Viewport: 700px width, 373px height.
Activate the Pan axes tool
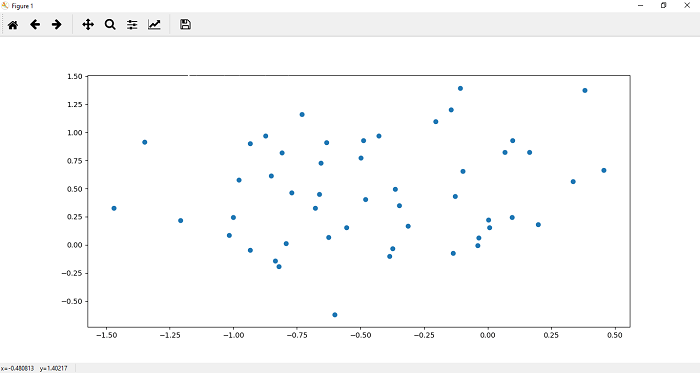click(x=88, y=25)
